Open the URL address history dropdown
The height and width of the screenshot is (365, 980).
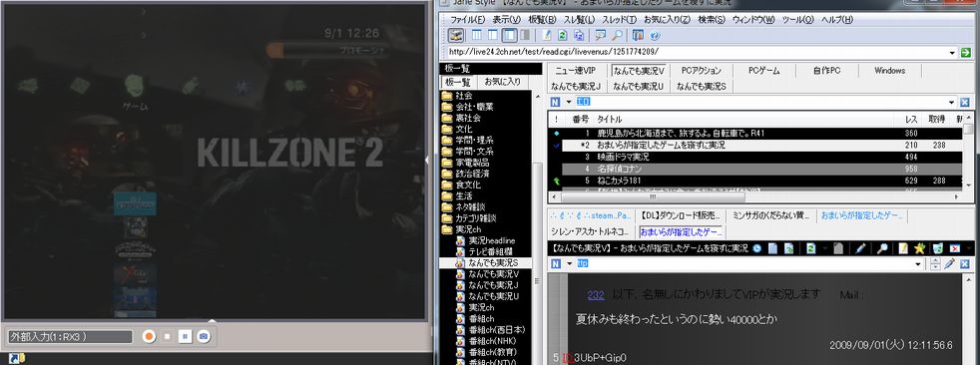952,53
